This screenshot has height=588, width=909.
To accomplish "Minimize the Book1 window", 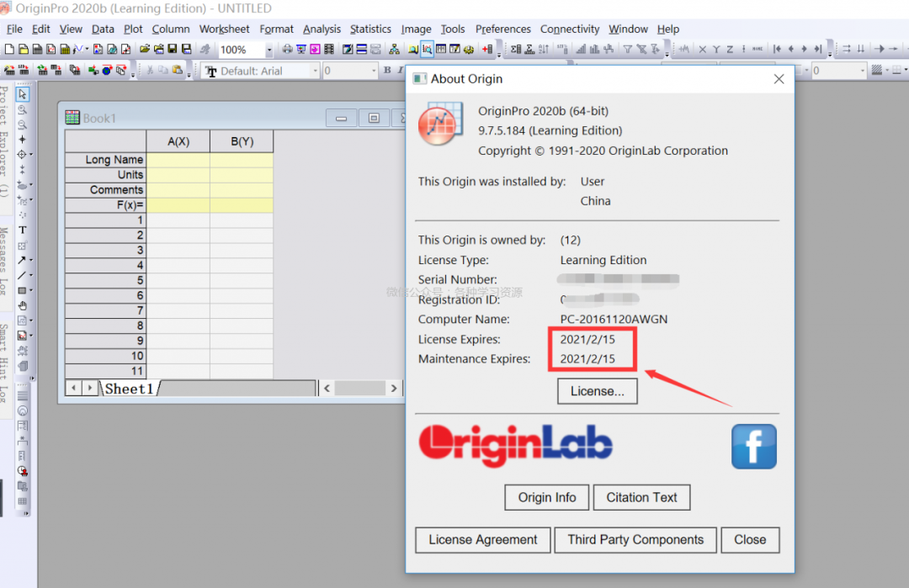I will pyautogui.click(x=341, y=118).
